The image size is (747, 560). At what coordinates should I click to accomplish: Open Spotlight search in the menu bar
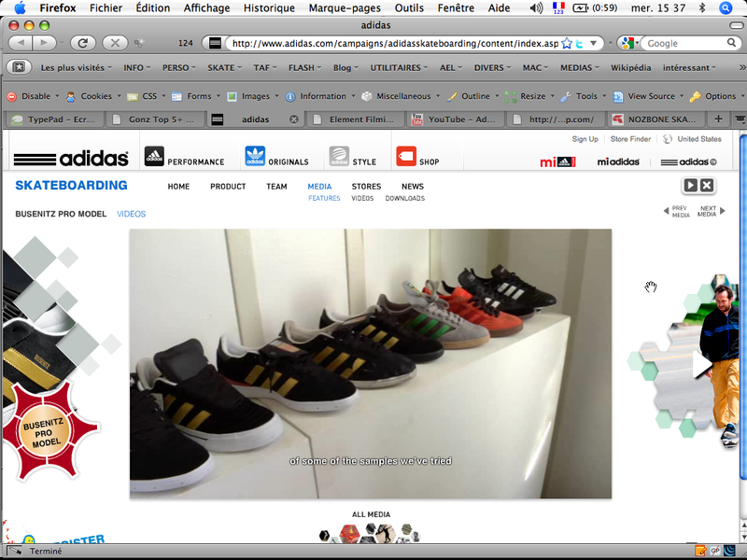pyautogui.click(x=726, y=7)
